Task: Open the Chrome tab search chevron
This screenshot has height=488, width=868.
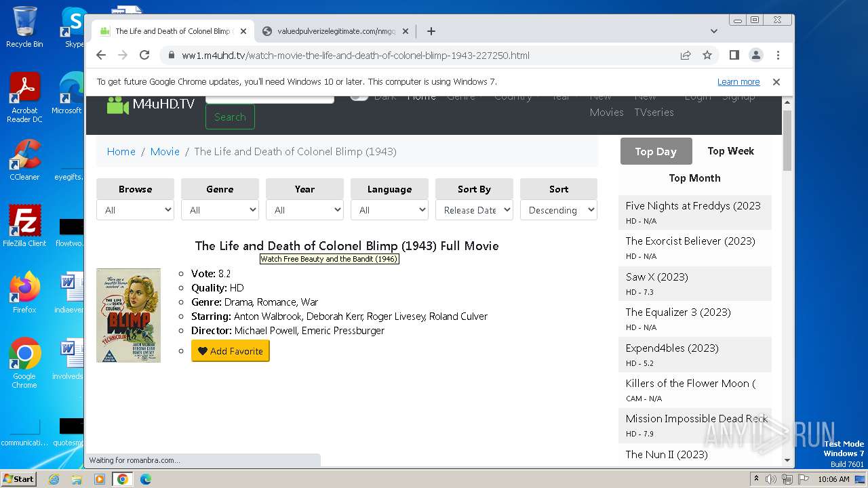Action: click(714, 31)
